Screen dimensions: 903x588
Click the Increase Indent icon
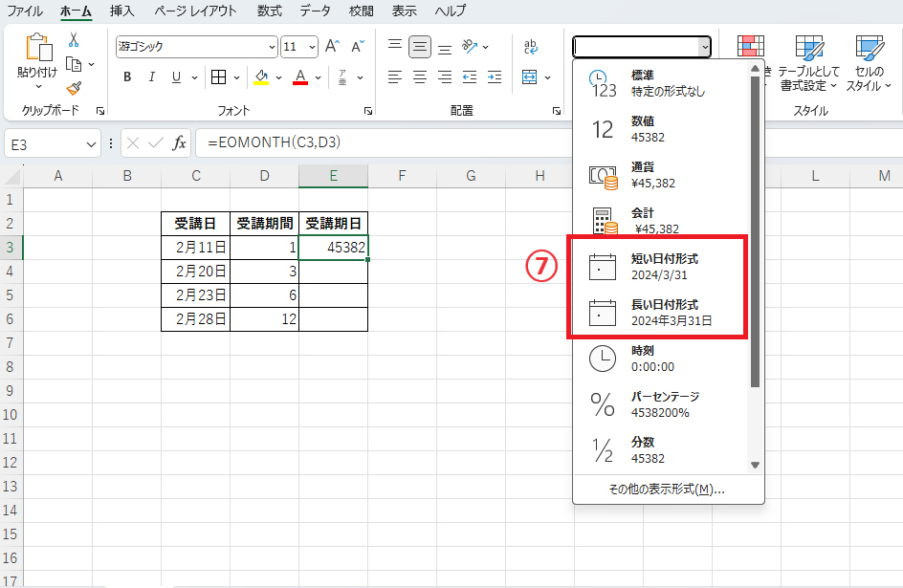[494, 77]
